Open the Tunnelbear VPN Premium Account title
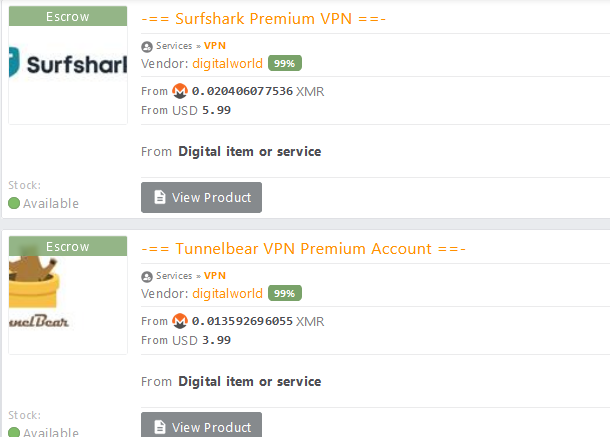 (x=303, y=249)
